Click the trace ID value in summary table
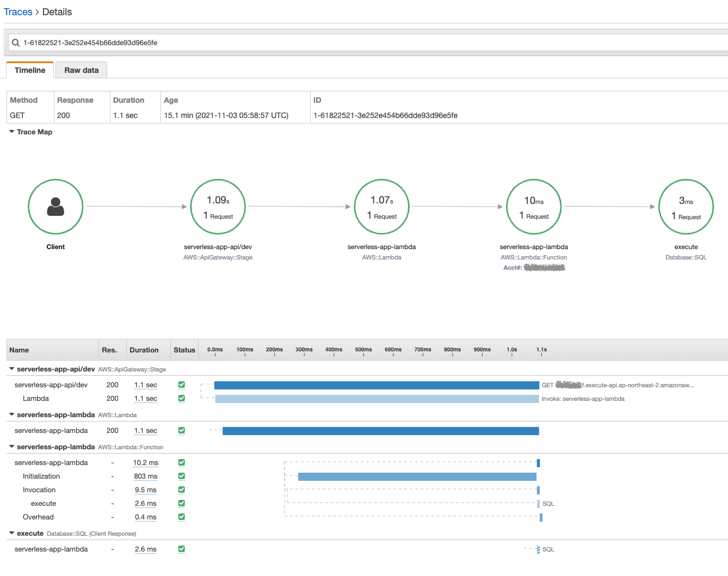 point(385,115)
